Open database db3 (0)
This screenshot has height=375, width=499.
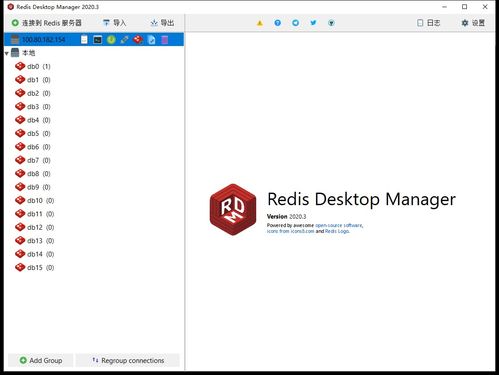[33, 107]
